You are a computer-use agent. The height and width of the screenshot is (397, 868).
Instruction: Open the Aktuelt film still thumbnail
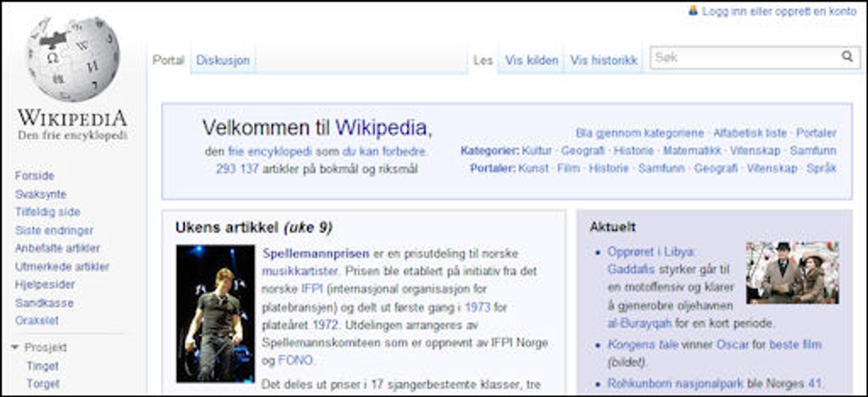click(792, 273)
